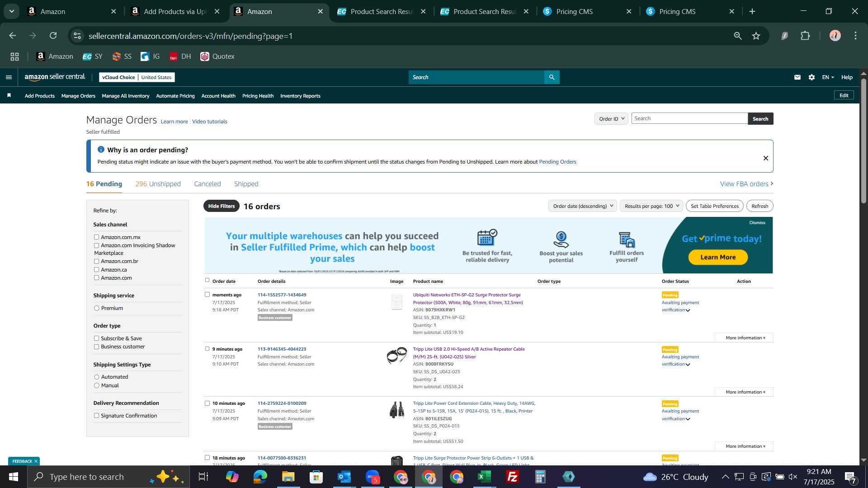Open Manage All Inventory menu item

point(126,96)
